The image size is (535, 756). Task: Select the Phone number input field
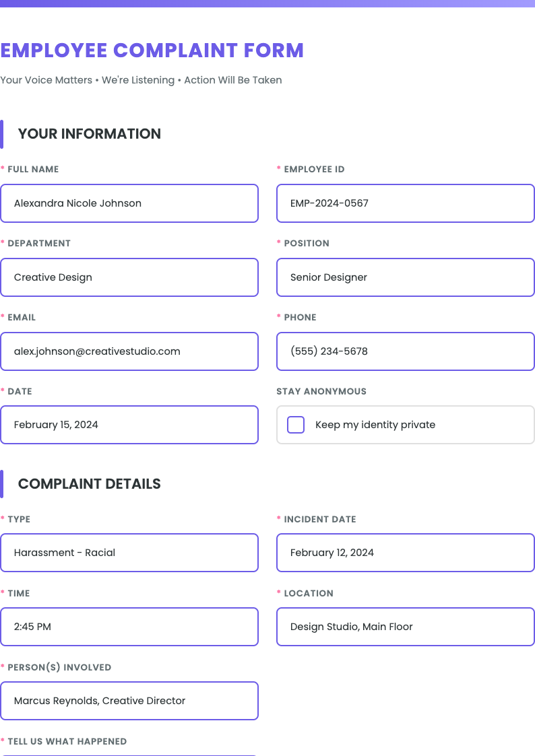coord(405,351)
